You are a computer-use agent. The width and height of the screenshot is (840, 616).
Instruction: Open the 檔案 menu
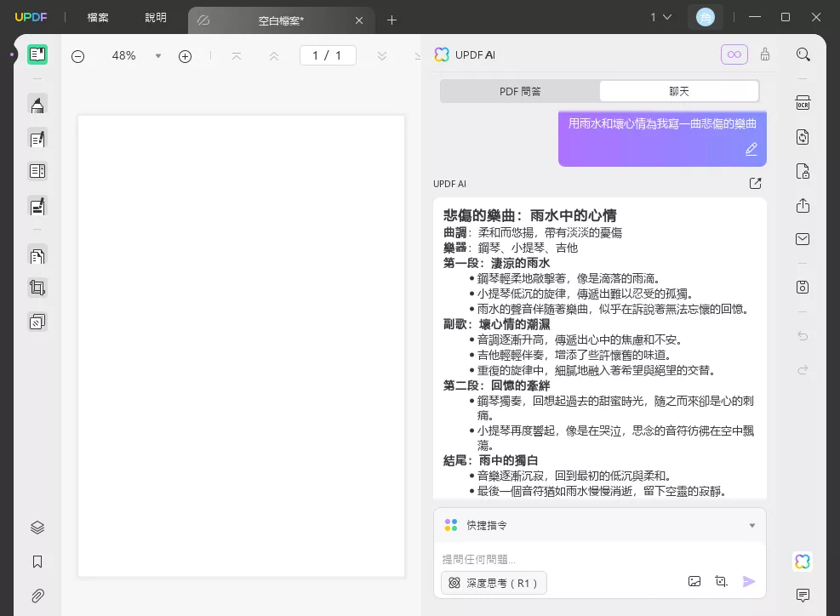tap(98, 18)
